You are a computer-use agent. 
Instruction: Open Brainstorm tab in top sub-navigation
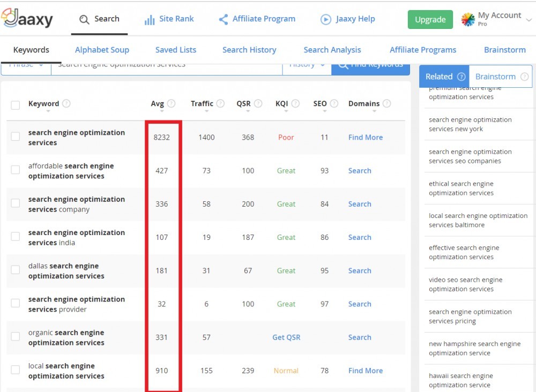[x=504, y=50]
